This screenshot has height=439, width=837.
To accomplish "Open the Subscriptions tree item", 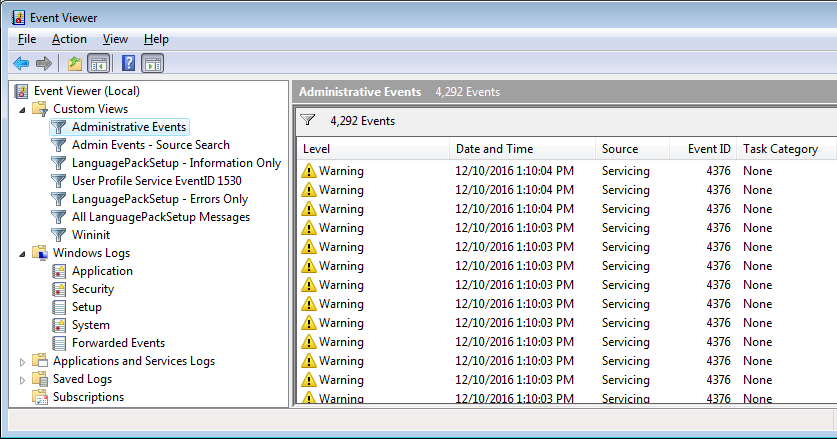I will click(x=88, y=397).
